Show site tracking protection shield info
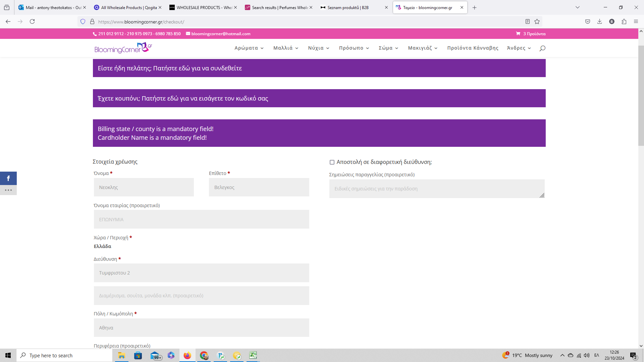Screen dimensions: 644x362 click(83, 21)
